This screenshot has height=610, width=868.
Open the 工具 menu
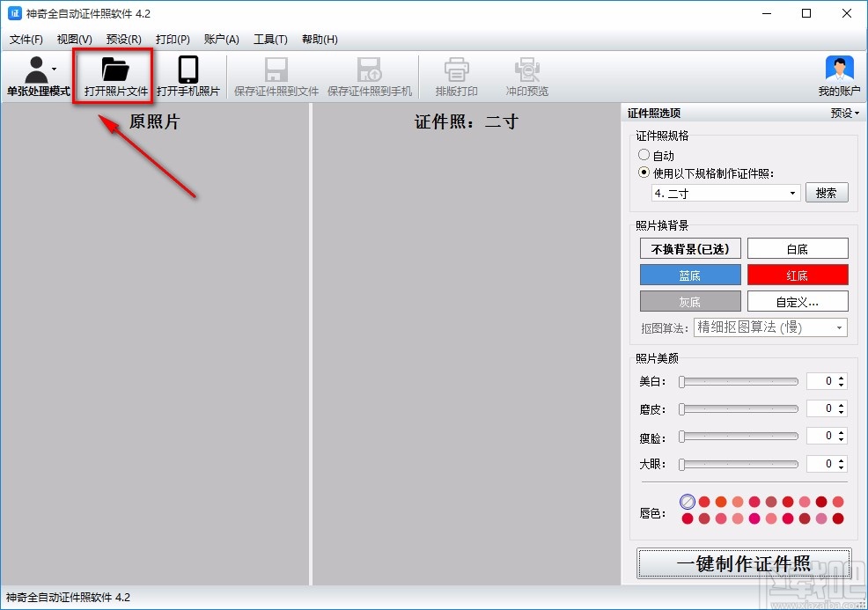point(270,39)
